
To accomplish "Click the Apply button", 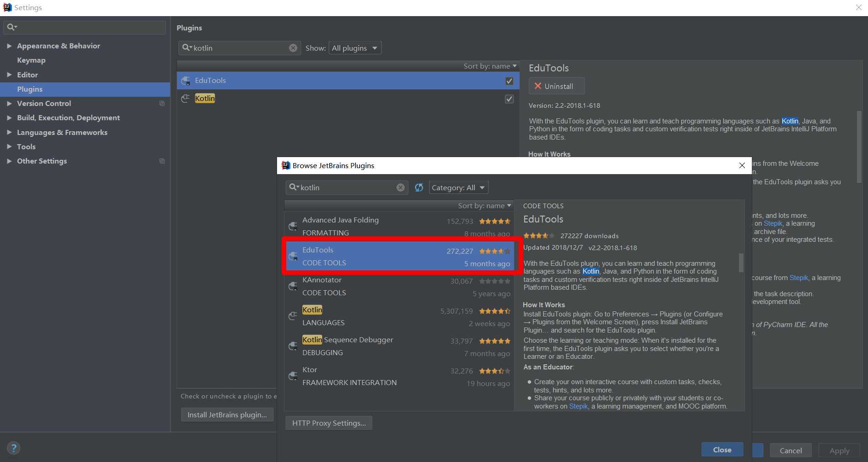I will click(x=839, y=450).
